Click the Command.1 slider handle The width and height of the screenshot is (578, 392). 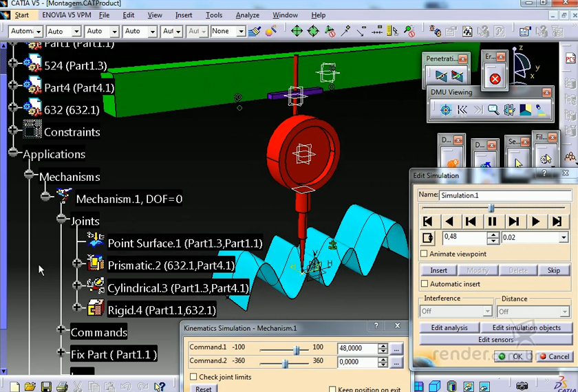point(297,349)
